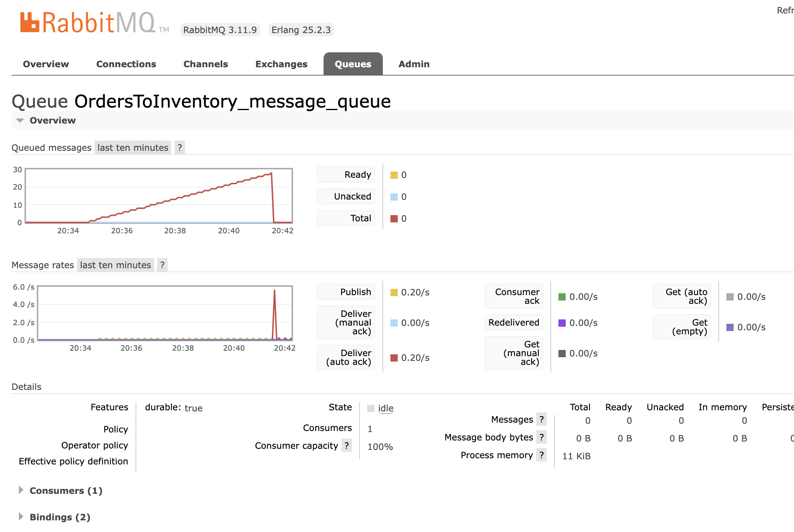Click the 11 KiB process memory value
The height and width of the screenshot is (532, 794).
[577, 456]
